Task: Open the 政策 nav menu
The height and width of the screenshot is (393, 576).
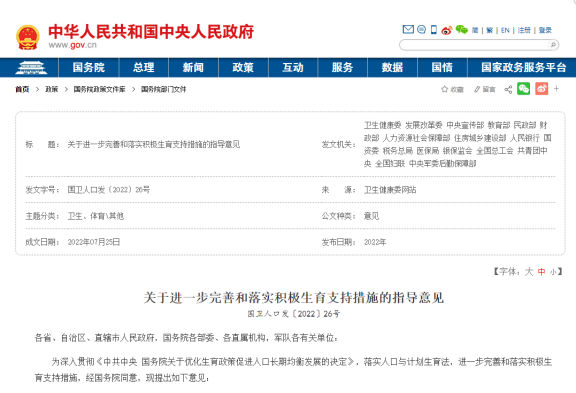Action: point(243,68)
